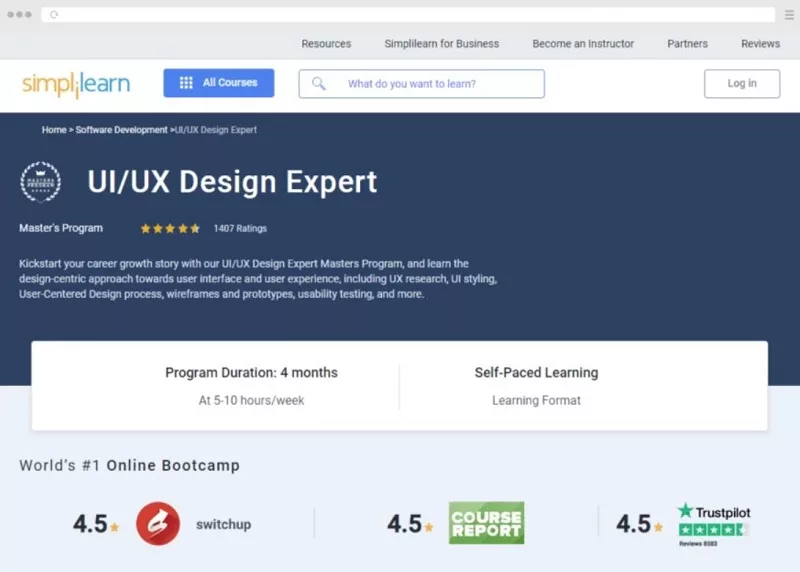Open the Resources menu item

pyautogui.click(x=326, y=44)
